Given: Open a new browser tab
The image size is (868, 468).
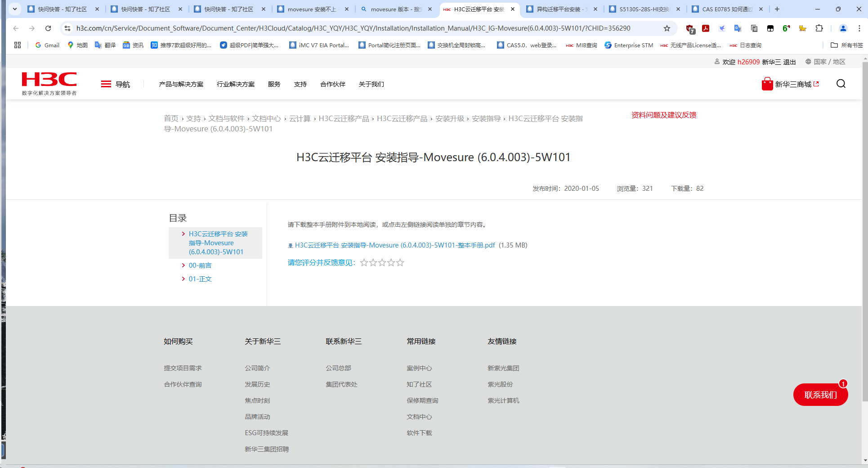Looking at the screenshot, I should pos(777,9).
